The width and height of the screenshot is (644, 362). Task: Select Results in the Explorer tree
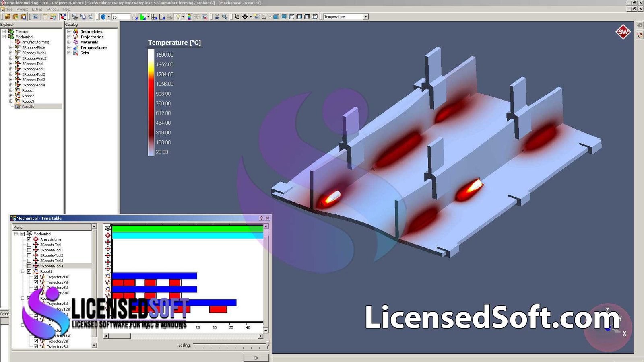coord(28,107)
